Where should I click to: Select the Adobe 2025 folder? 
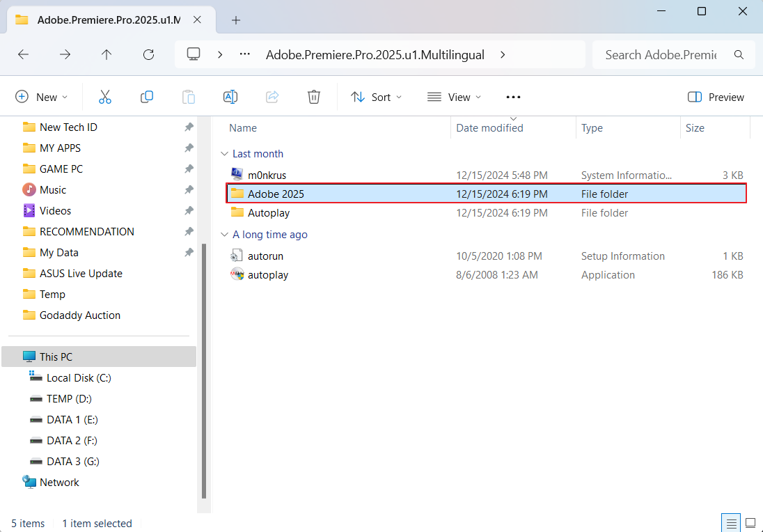coord(487,194)
